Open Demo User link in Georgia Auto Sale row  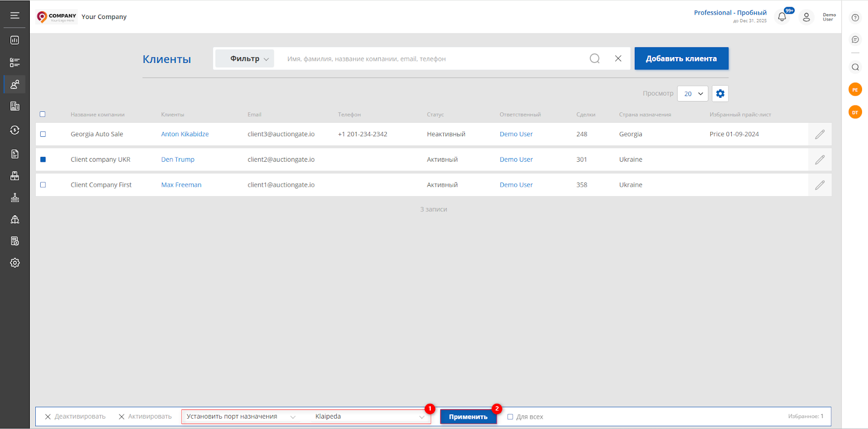516,134
